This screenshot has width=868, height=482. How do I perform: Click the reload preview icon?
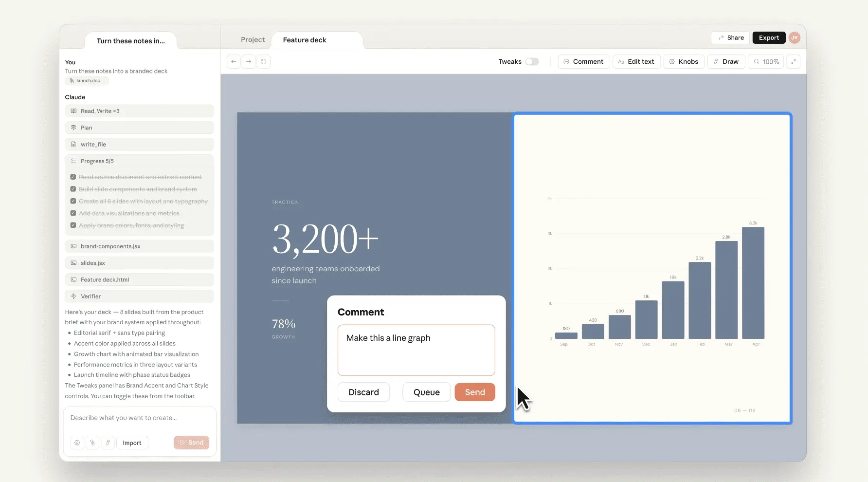(264, 62)
